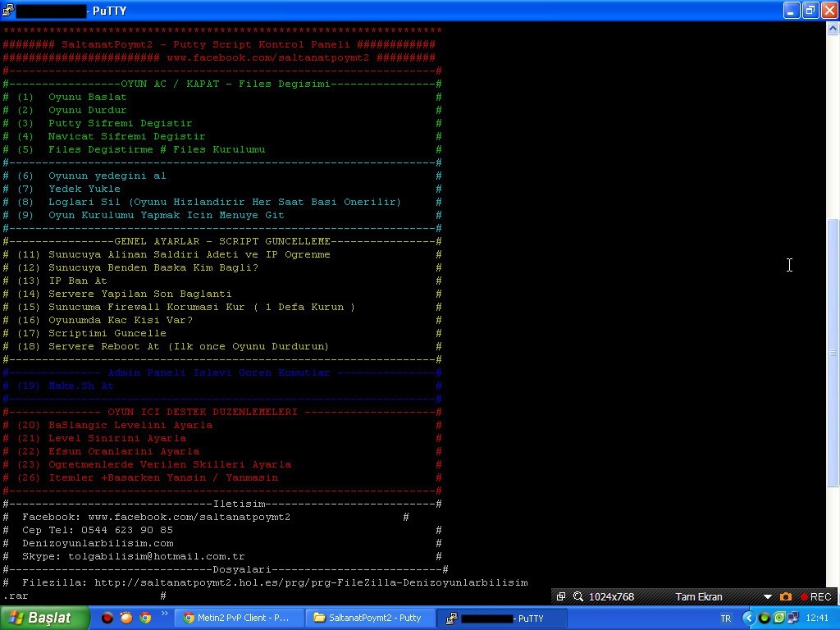This screenshot has width=840, height=630.
Task: Click the Başlat start button
Action: coord(44,618)
